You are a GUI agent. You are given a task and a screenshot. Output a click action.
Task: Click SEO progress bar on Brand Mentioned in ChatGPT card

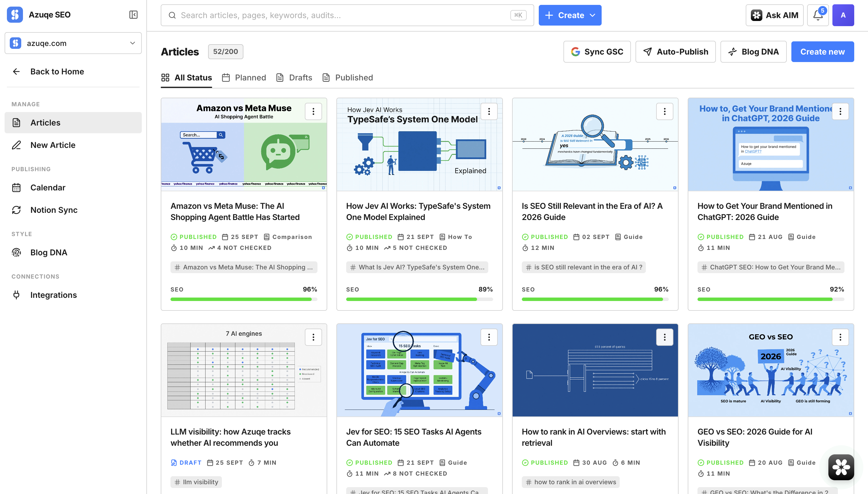pyautogui.click(x=771, y=299)
